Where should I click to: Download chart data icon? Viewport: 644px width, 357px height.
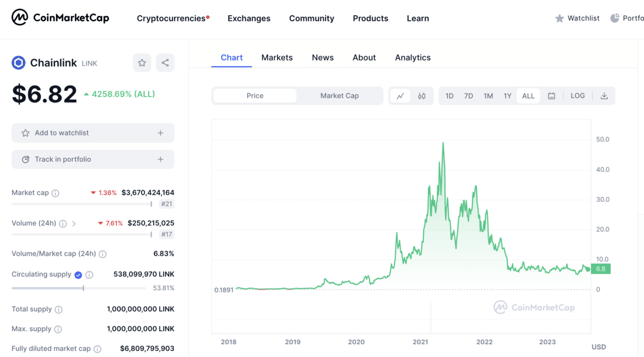point(604,96)
